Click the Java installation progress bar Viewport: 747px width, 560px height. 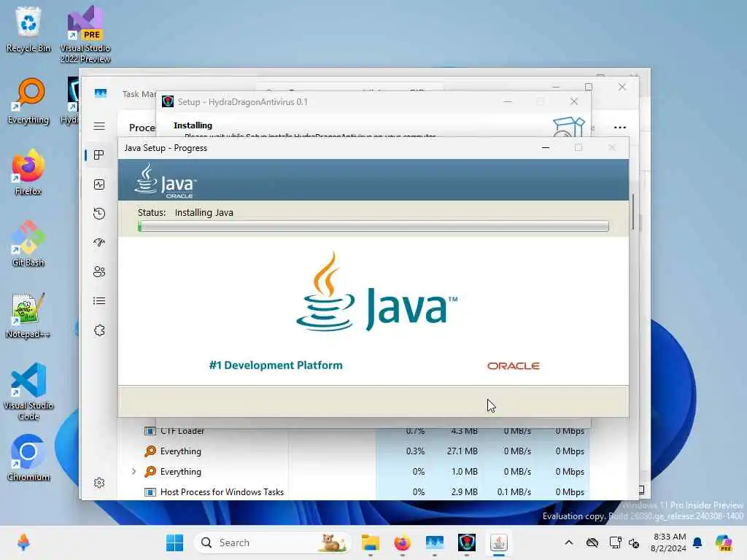coord(373,226)
